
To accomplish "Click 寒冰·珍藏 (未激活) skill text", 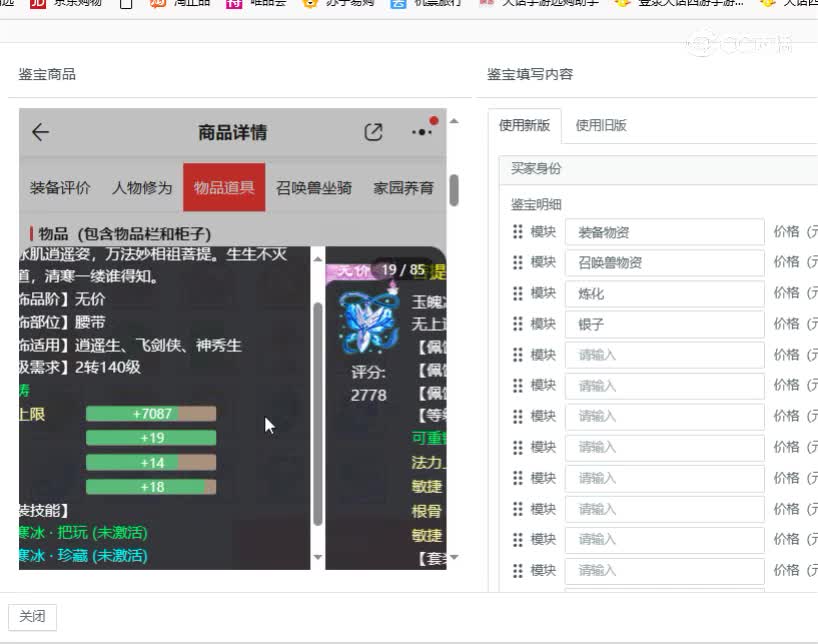I will [x=83, y=555].
